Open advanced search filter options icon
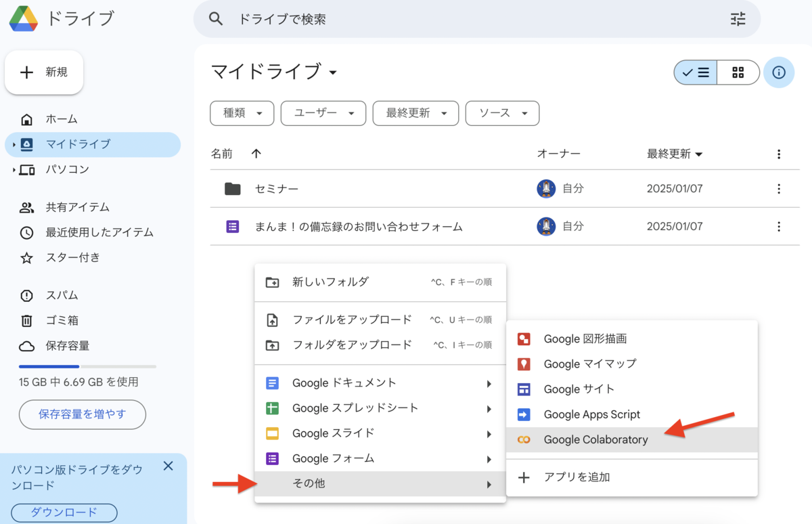This screenshot has height=524, width=812. tap(738, 19)
